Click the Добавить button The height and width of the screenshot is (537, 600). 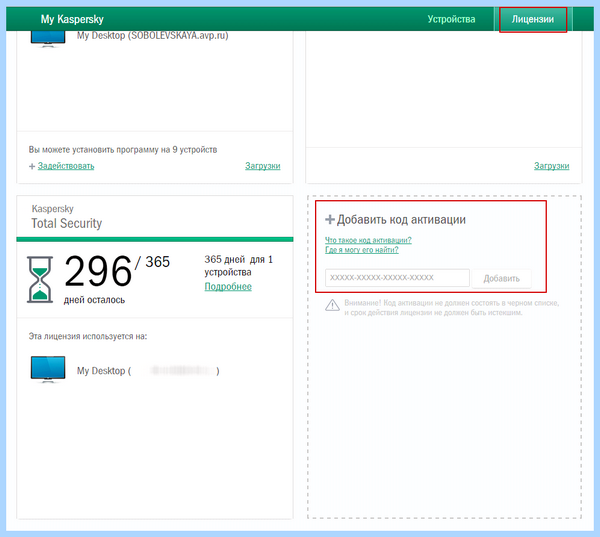pos(501,278)
